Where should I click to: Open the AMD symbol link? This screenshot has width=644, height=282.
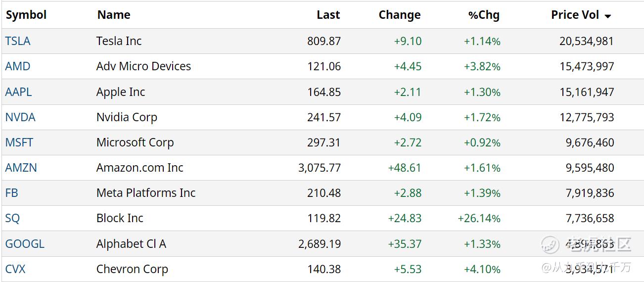[x=18, y=66]
